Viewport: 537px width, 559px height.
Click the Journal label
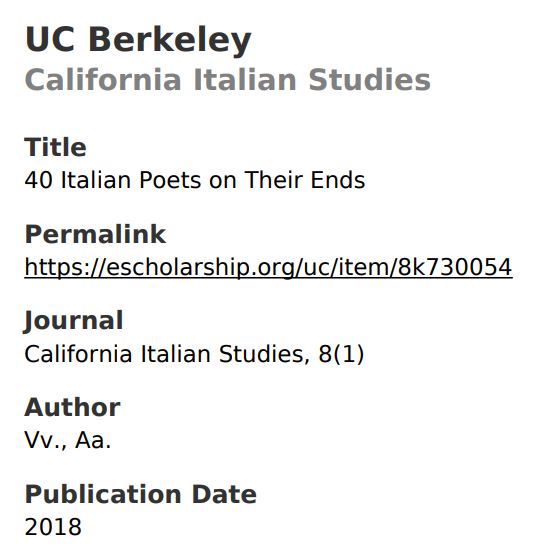tap(73, 321)
